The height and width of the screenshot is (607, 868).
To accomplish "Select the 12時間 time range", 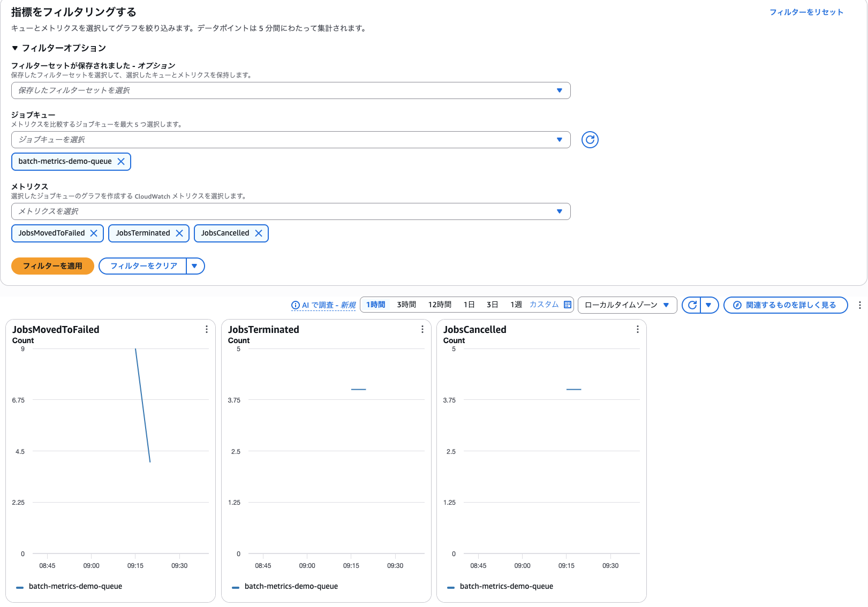I will tap(440, 305).
